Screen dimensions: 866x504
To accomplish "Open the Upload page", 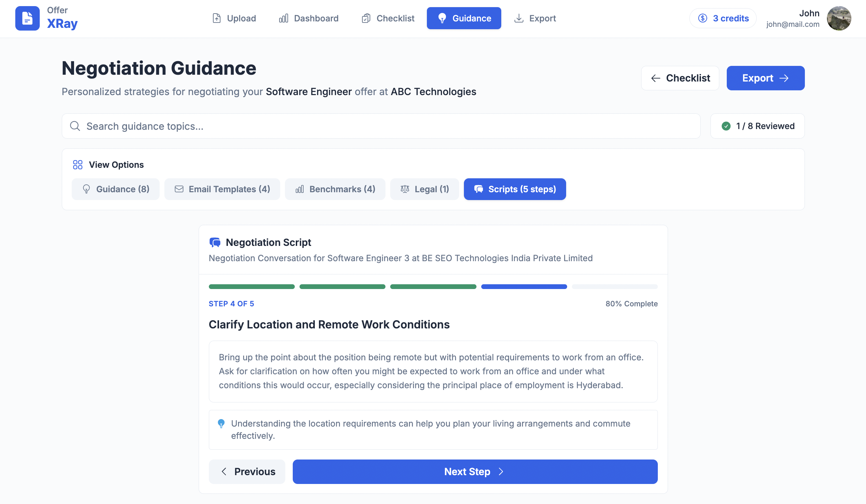I will [234, 18].
